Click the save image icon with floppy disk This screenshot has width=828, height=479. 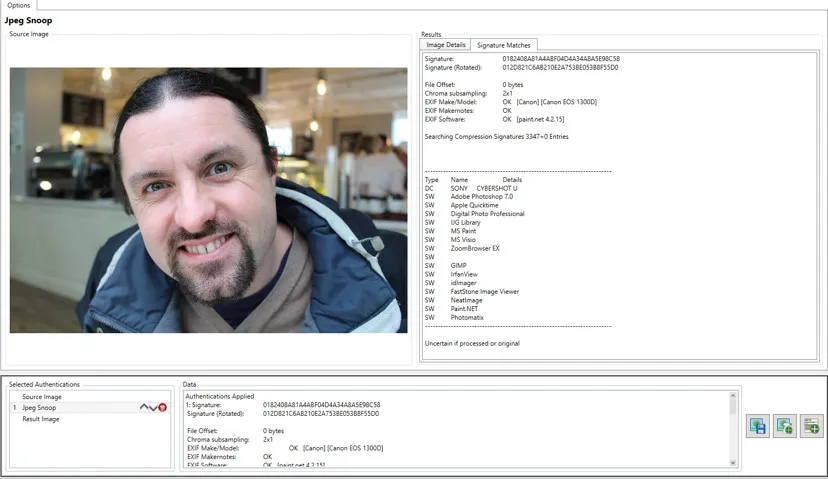click(x=757, y=426)
